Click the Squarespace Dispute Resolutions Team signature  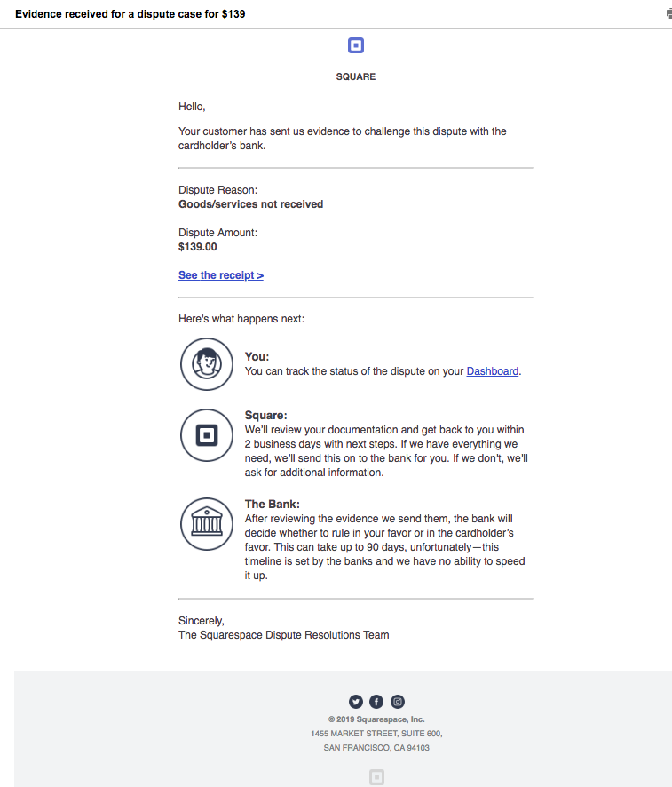click(x=284, y=635)
